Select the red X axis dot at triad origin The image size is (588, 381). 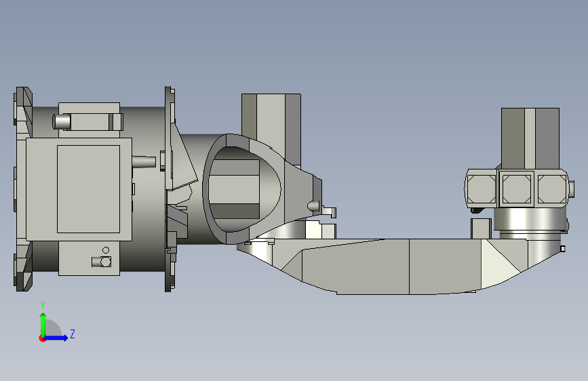(42, 338)
